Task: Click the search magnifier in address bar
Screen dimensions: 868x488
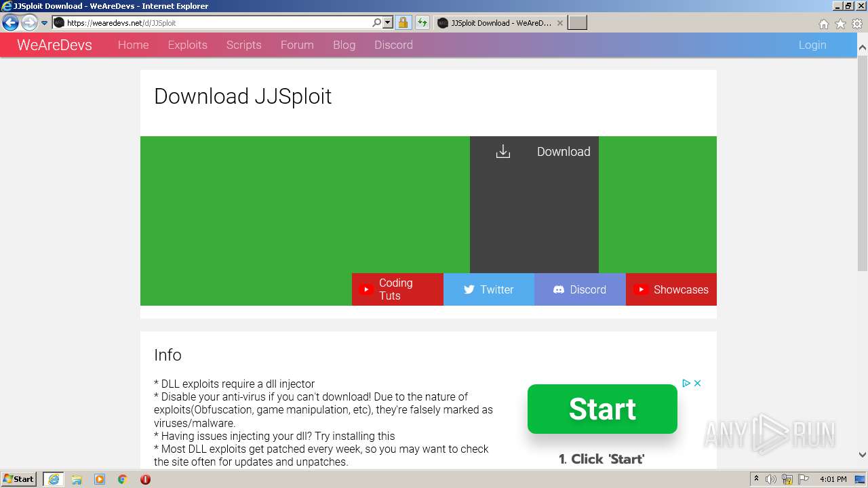Action: pos(377,23)
